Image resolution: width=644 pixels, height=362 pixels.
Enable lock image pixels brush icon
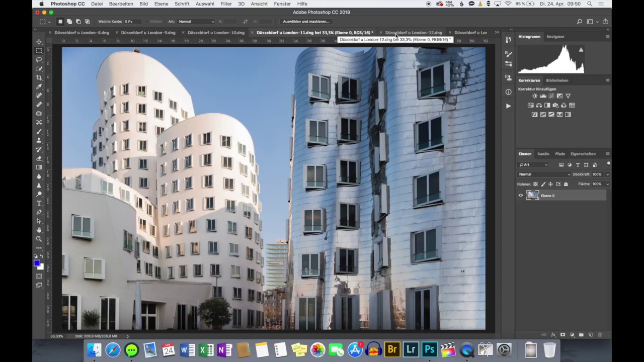pos(543,184)
